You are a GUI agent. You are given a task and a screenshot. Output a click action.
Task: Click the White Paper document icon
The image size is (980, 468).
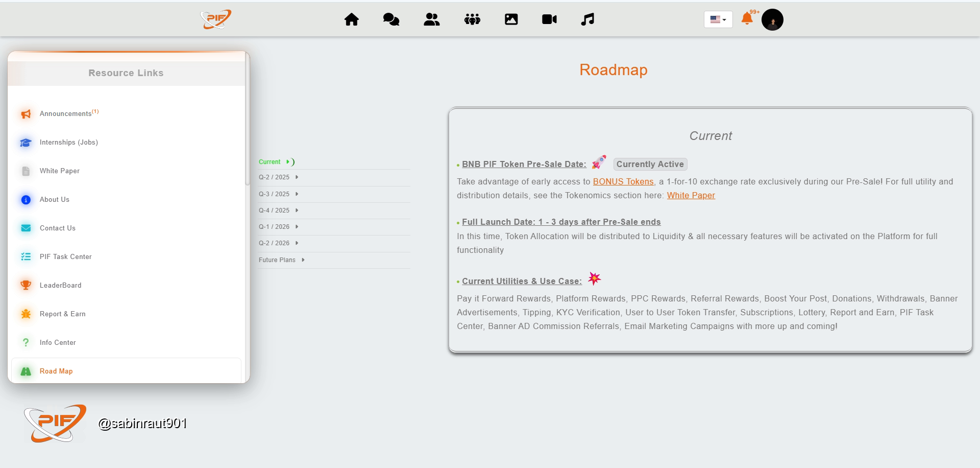click(26, 171)
